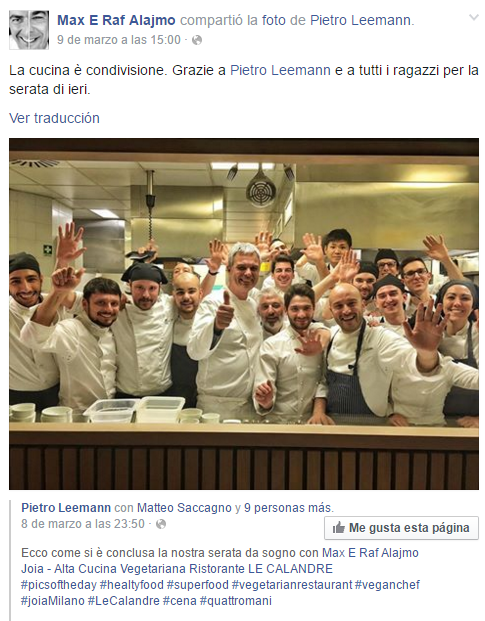Open the shared kitchen group photo

tap(244, 314)
